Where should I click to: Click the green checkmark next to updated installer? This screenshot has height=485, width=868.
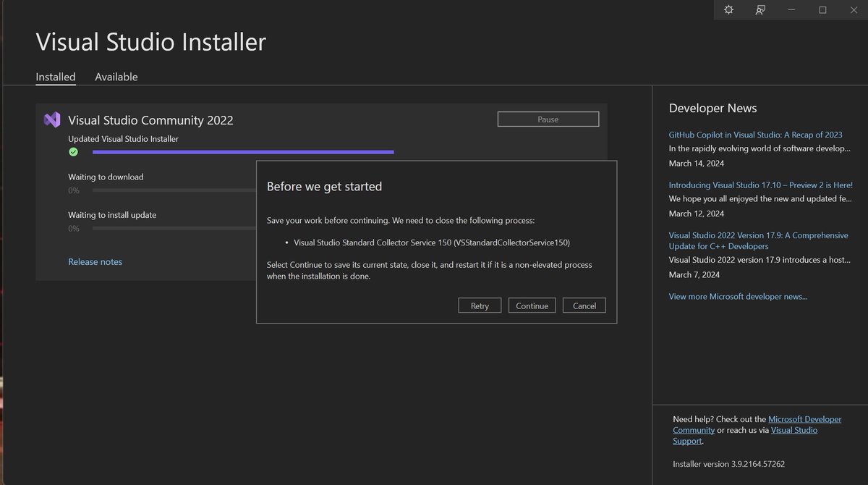click(x=73, y=152)
